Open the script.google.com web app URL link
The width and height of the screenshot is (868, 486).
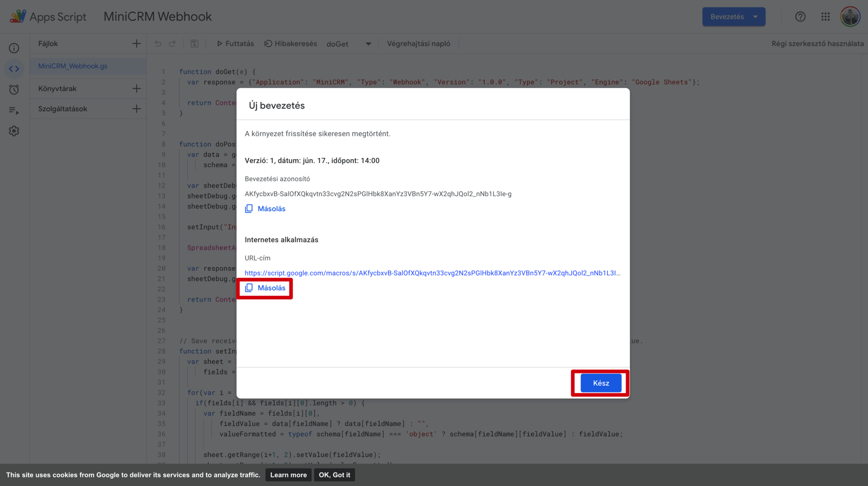[x=432, y=273]
